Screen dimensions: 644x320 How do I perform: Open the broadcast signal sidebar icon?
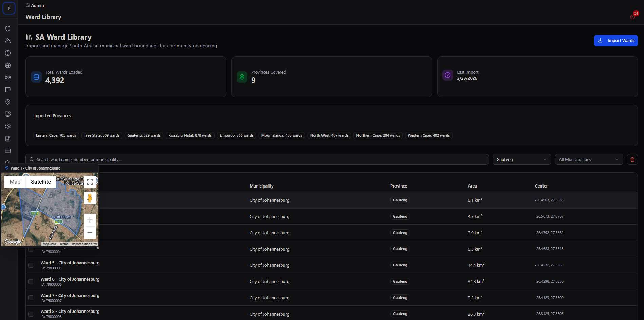pos(8,77)
